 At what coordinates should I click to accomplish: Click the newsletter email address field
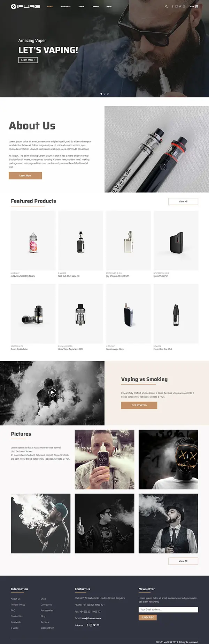pyautogui.click(x=168, y=609)
